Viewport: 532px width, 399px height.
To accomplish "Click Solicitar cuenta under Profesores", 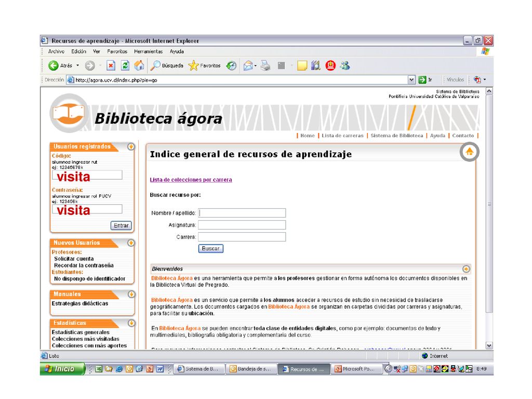I will click(x=74, y=259).
